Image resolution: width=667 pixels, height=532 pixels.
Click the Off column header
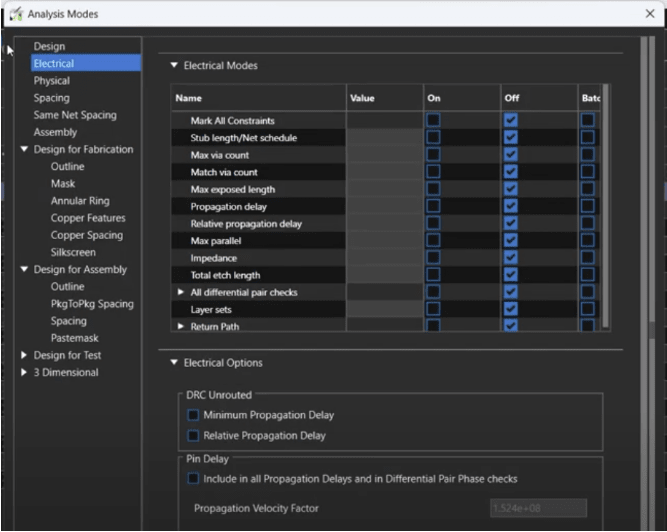(x=539, y=98)
